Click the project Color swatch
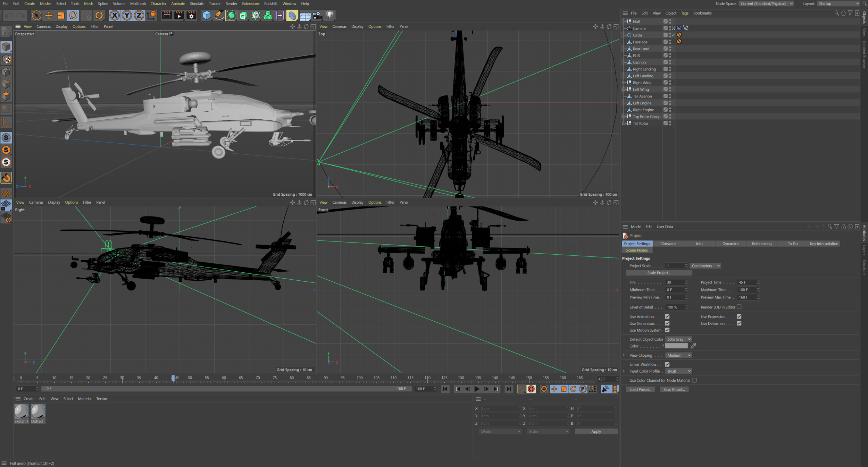Screen dimensions: 868x467 (x=676, y=346)
